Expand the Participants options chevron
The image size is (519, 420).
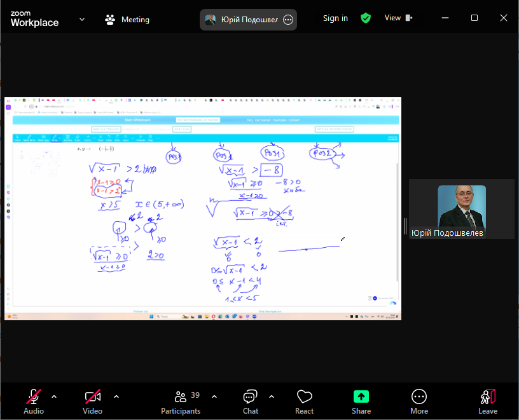214,396
